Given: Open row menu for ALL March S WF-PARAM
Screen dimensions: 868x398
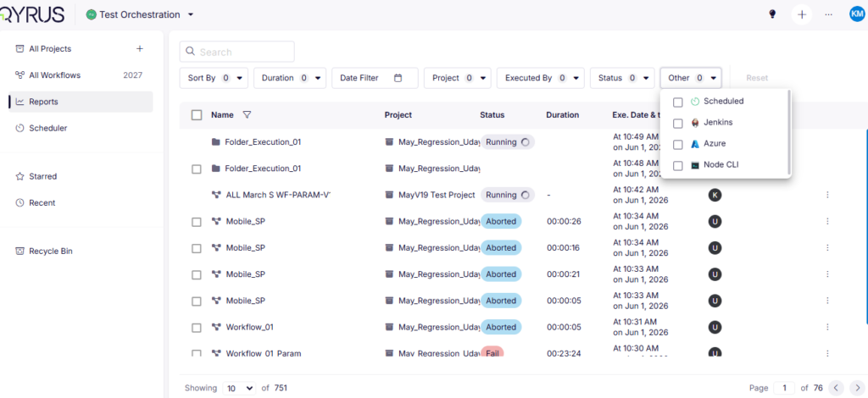Looking at the screenshot, I should [x=827, y=195].
